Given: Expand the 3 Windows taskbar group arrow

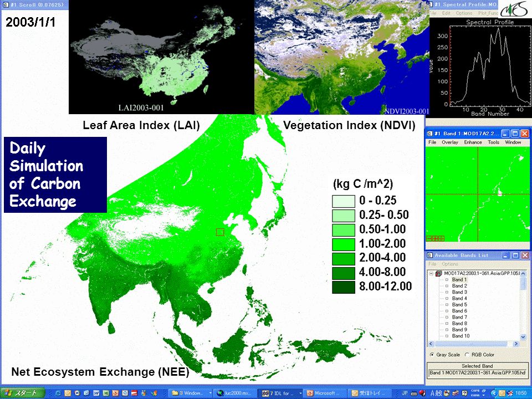Looking at the screenshot, I should pyautogui.click(x=211, y=393).
